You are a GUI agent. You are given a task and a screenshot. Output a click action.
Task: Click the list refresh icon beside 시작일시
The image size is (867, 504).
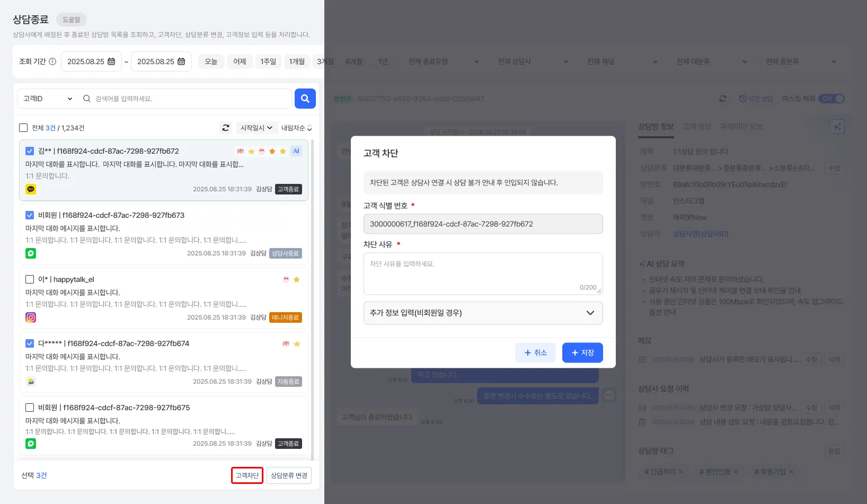226,128
